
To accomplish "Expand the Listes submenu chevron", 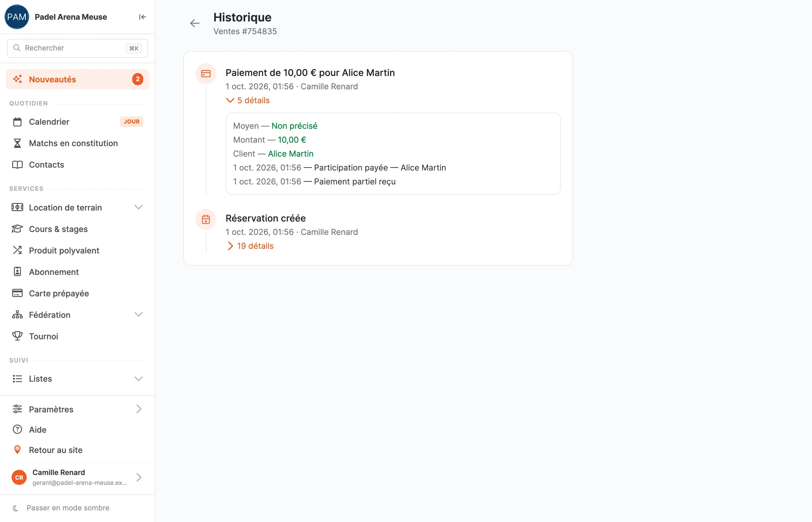I will 139,379.
